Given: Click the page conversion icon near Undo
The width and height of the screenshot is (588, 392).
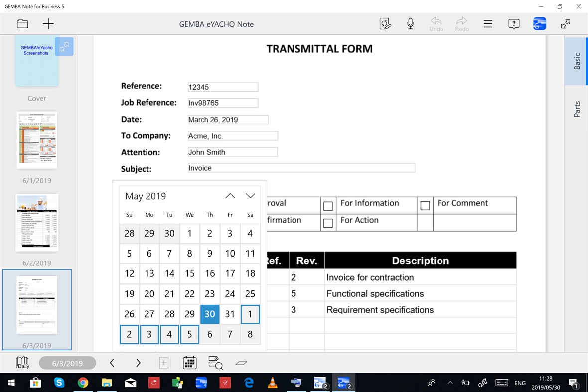Looking at the screenshot, I should [x=385, y=23].
